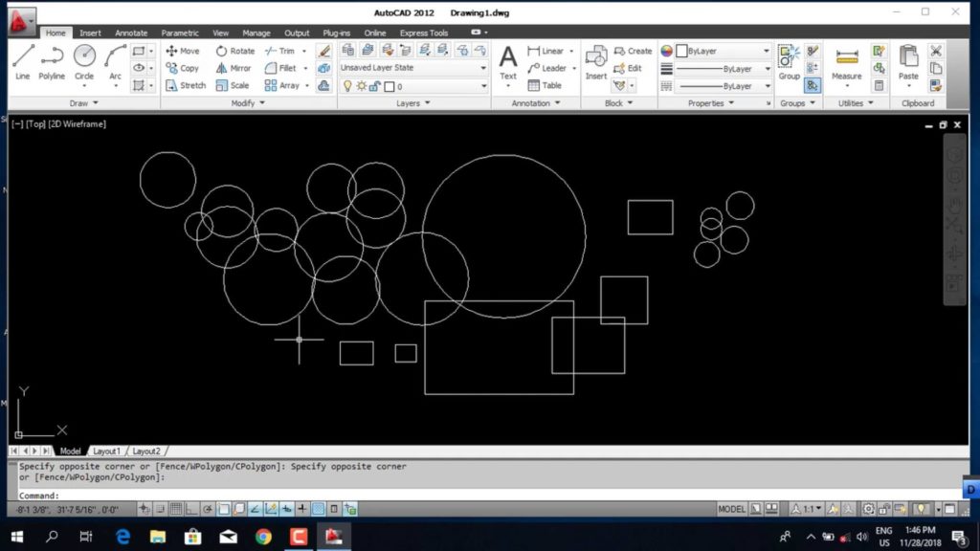
Task: Click Edit block
Action: (x=628, y=68)
